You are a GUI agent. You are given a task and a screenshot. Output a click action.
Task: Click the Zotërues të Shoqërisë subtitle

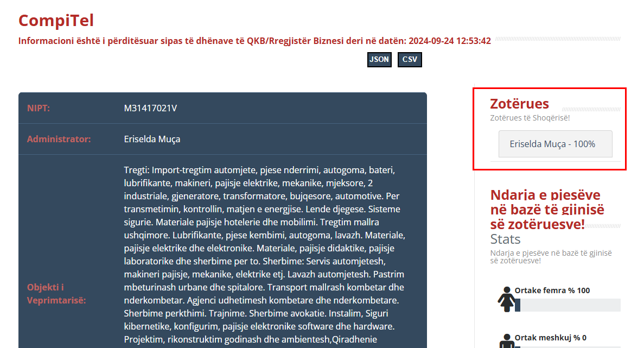point(530,118)
